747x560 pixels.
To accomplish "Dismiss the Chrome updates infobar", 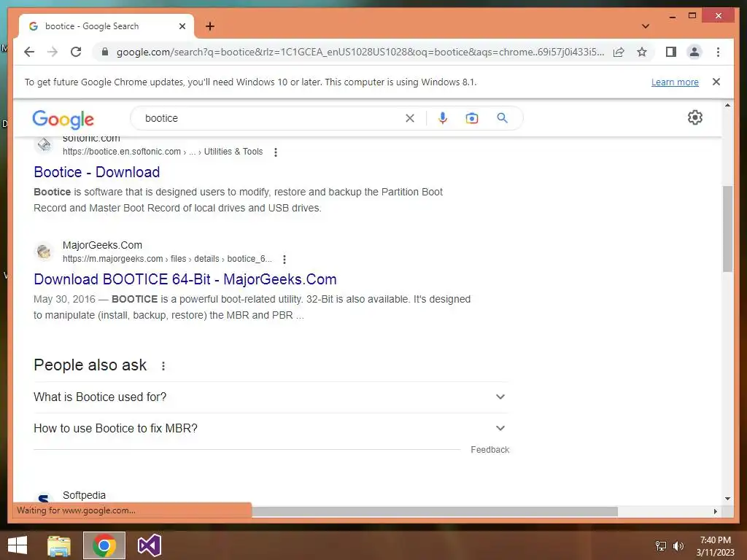I will coord(716,82).
